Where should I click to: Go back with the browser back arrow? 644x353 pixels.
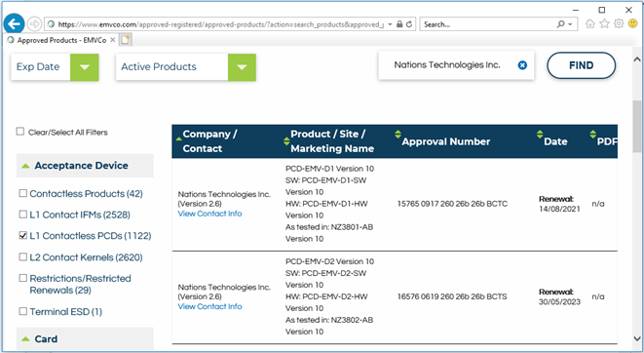pyautogui.click(x=14, y=24)
